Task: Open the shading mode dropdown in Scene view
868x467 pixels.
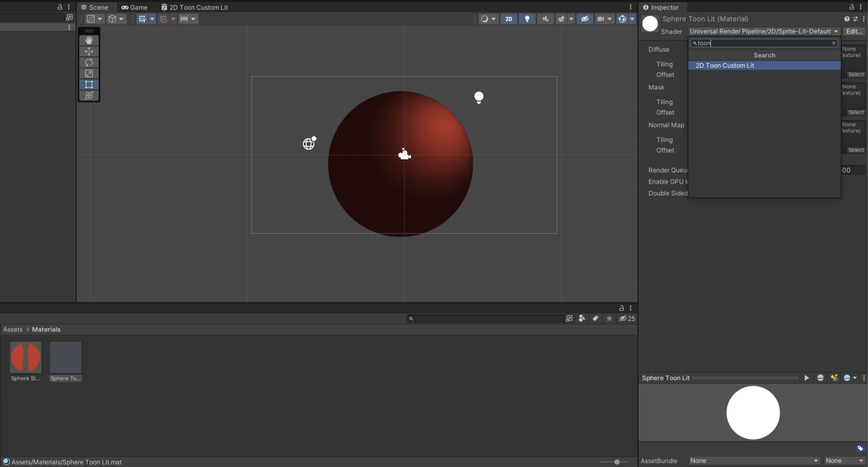Action: (x=488, y=19)
